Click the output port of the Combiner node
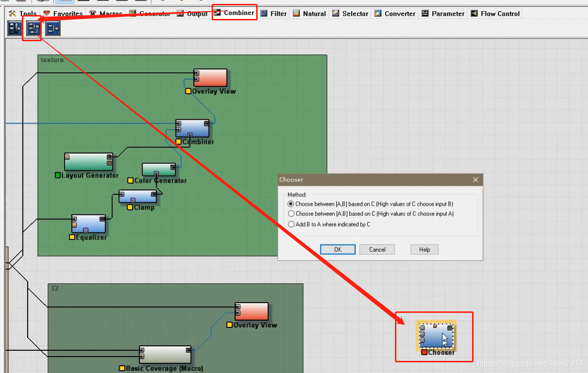This screenshot has height=373, width=588. (207, 124)
